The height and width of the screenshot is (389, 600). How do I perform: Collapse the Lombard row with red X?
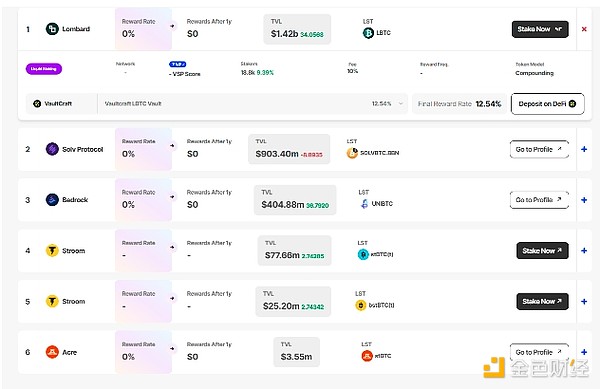tap(584, 29)
